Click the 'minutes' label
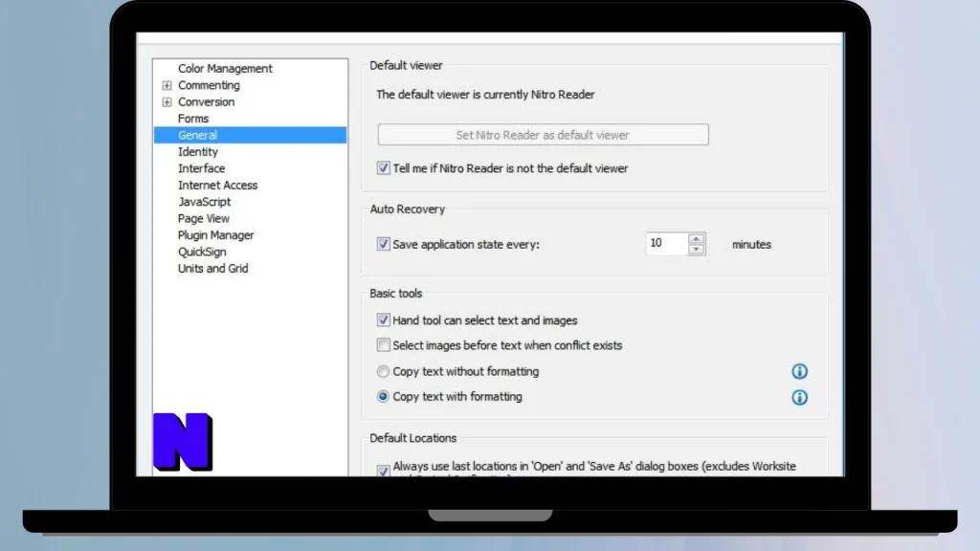This screenshot has height=551, width=980. (751, 244)
